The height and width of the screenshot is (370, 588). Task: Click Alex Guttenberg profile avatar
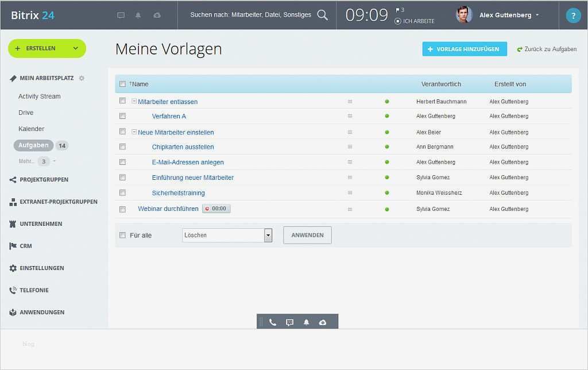[464, 15]
